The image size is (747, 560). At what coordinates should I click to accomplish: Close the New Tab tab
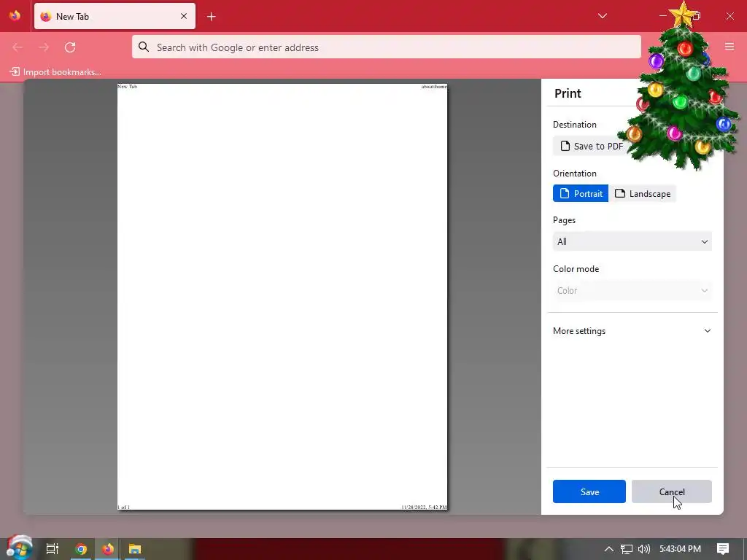(184, 16)
